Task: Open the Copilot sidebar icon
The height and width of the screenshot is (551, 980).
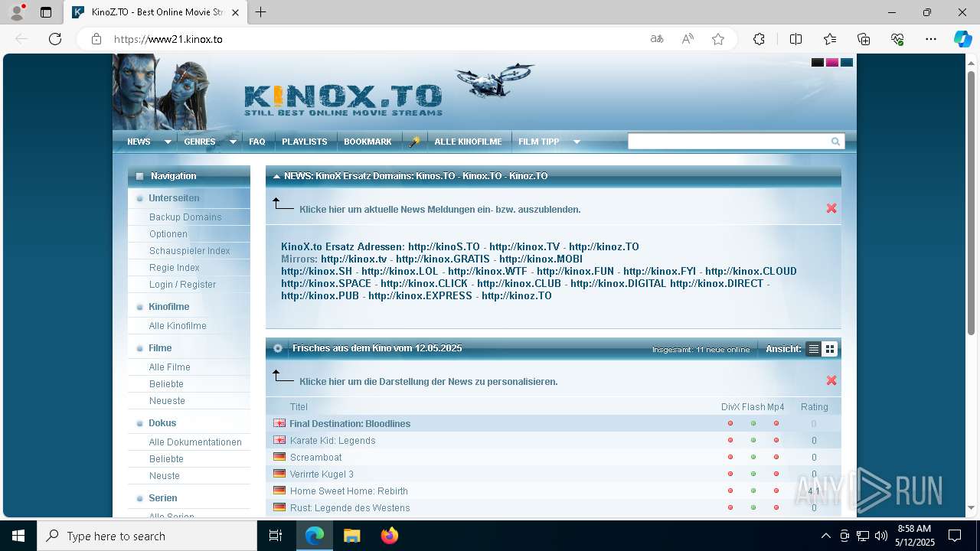Action: [x=962, y=39]
